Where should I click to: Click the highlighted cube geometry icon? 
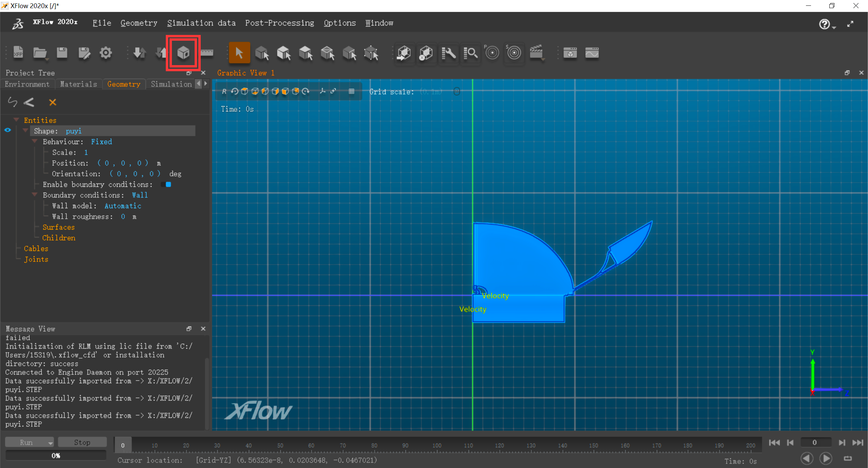[183, 53]
